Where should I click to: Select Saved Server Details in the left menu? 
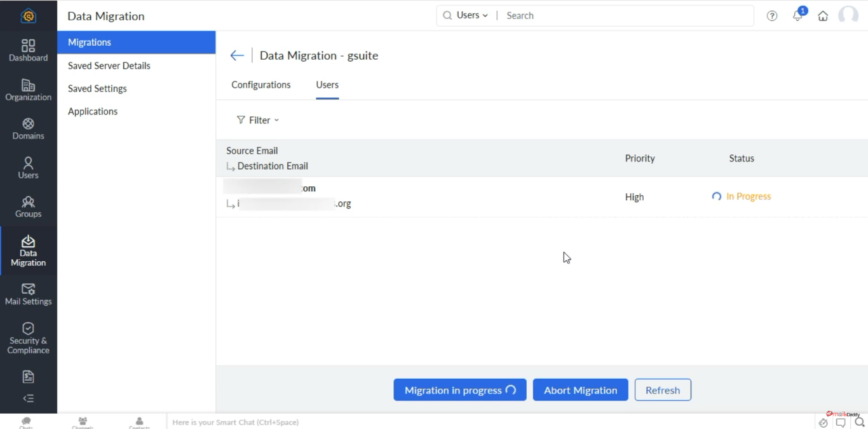109,65
